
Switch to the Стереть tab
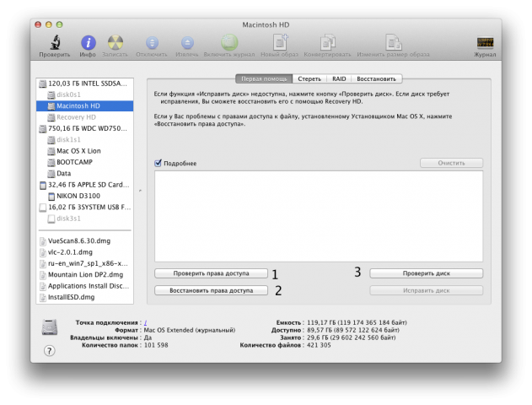coord(309,78)
